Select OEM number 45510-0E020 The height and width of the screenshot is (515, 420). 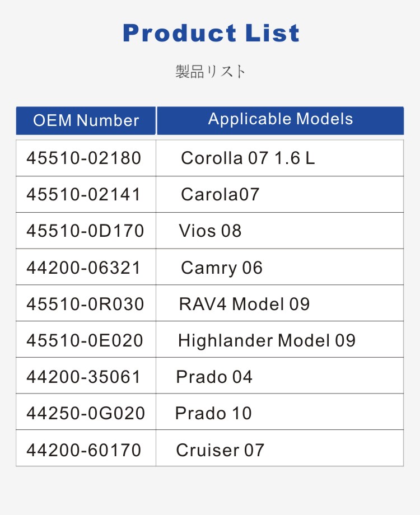(85, 340)
